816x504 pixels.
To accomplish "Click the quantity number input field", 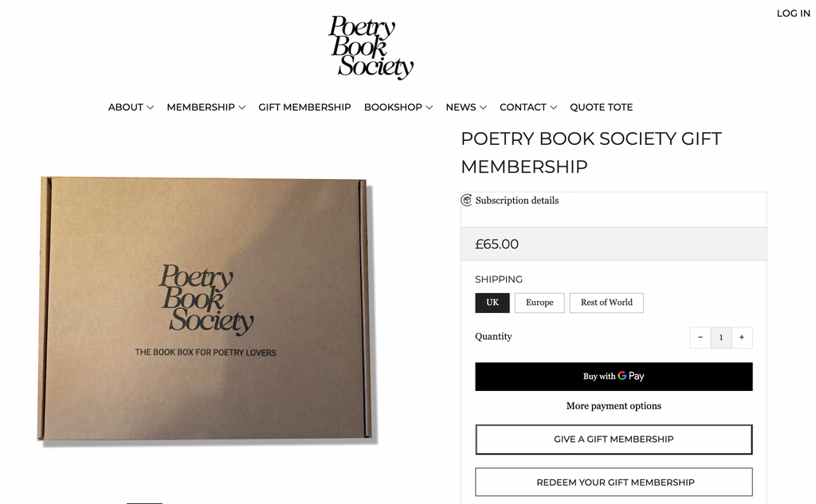I will coord(720,338).
